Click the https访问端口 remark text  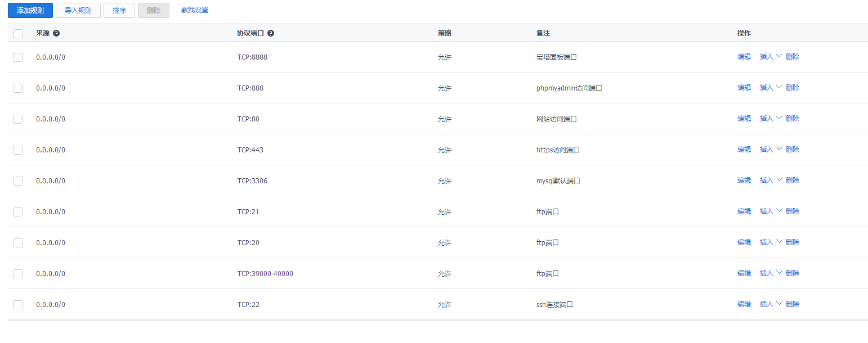558,150
